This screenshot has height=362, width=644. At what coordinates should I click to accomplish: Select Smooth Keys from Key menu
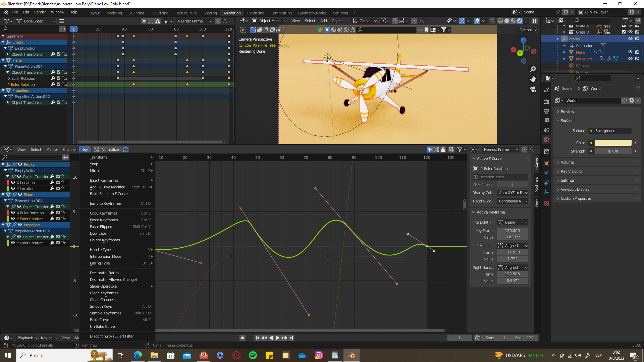pyautogui.click(x=101, y=306)
